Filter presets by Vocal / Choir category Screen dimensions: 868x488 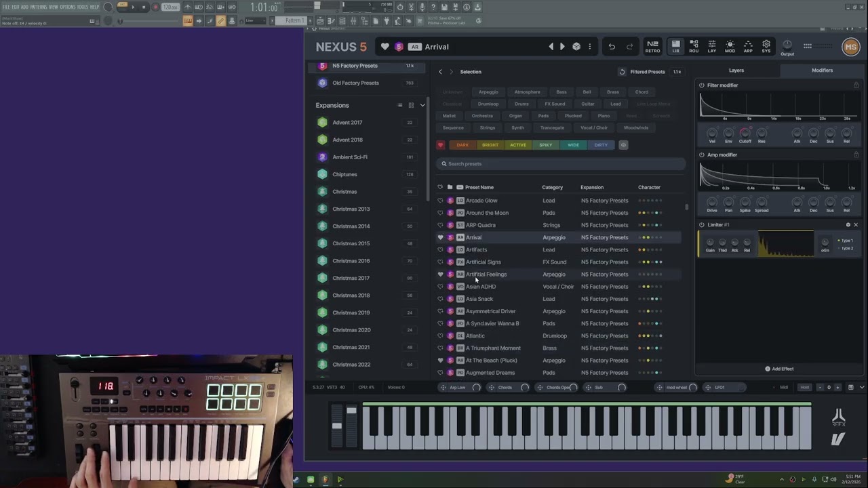[594, 127]
